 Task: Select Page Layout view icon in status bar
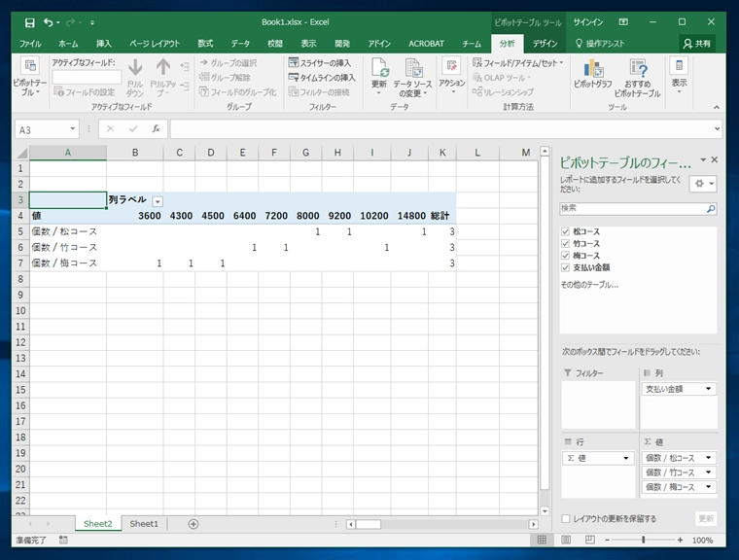point(566,540)
